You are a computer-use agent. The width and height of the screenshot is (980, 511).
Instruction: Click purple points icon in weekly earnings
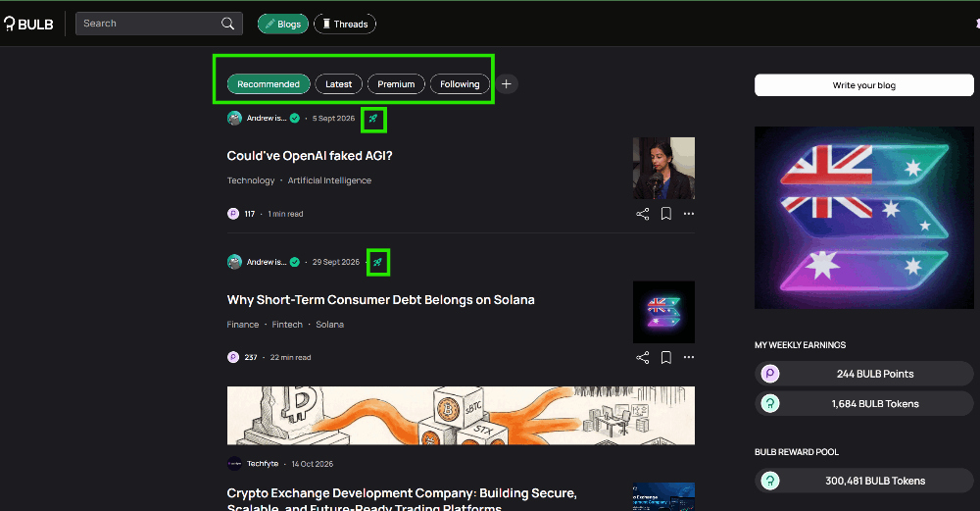point(770,374)
